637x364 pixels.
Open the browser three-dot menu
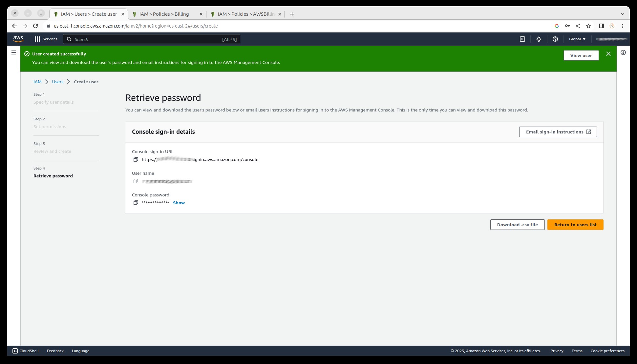[623, 26]
